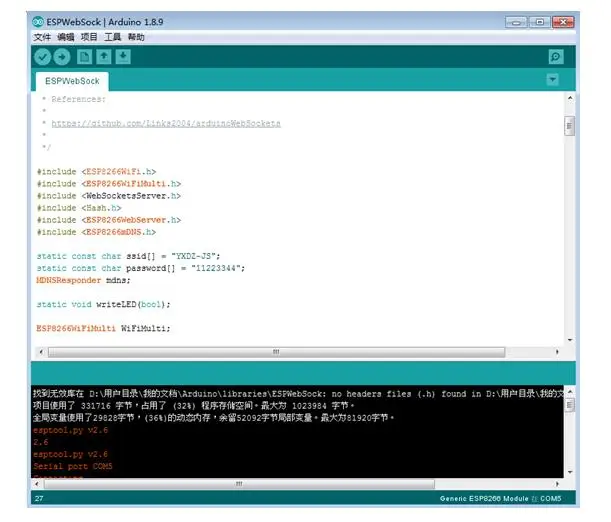Open the 项目 menu
Viewport: 611px width, 522px height.
coord(89,37)
